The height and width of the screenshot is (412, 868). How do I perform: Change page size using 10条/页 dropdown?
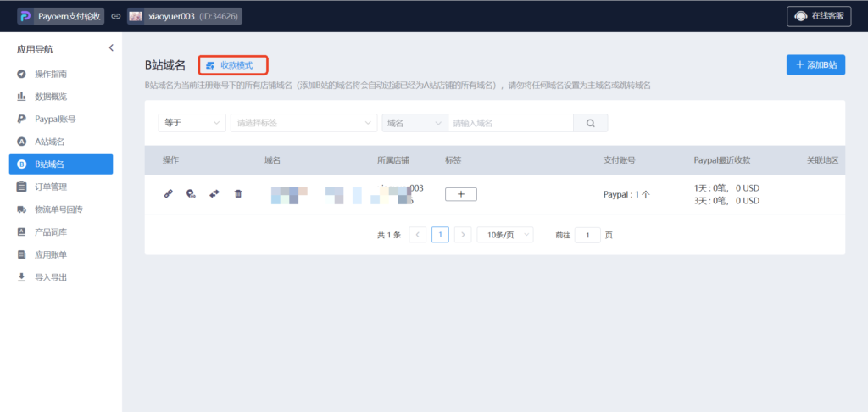coord(505,235)
